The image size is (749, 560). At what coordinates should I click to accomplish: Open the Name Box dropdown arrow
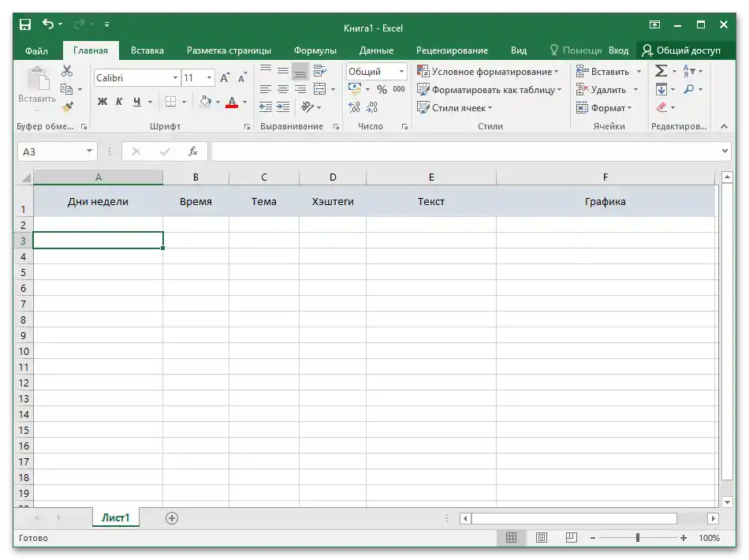coord(89,151)
